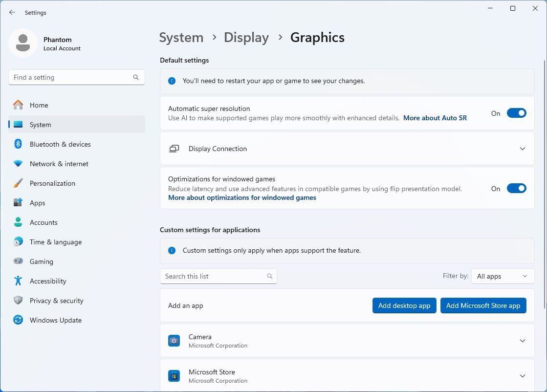Select System in the breadcrumb navigation
547x392 pixels.
point(181,37)
